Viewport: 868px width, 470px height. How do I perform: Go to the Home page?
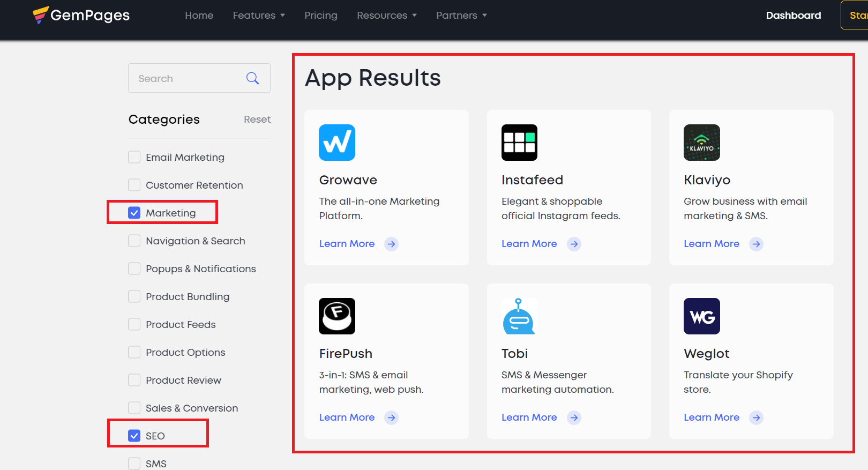click(199, 16)
